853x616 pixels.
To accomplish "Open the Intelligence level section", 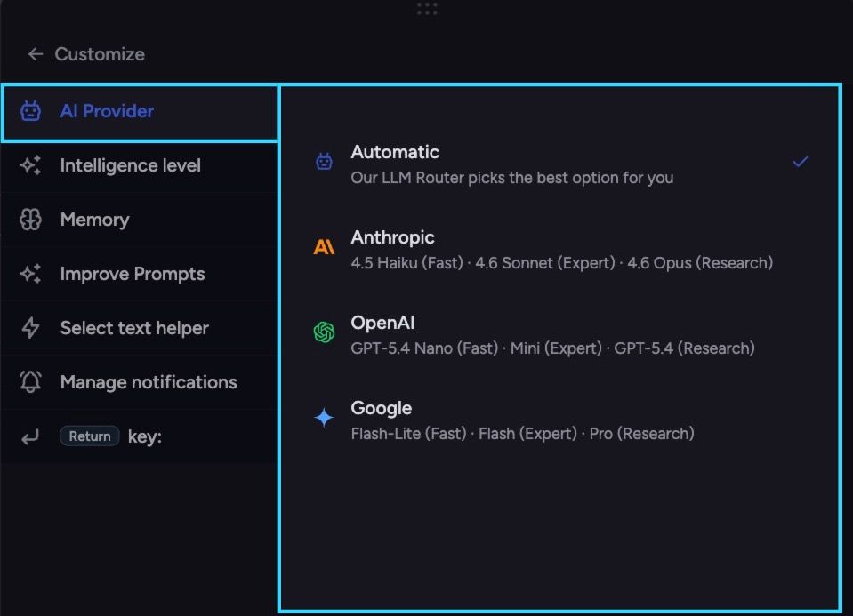I will (140, 165).
